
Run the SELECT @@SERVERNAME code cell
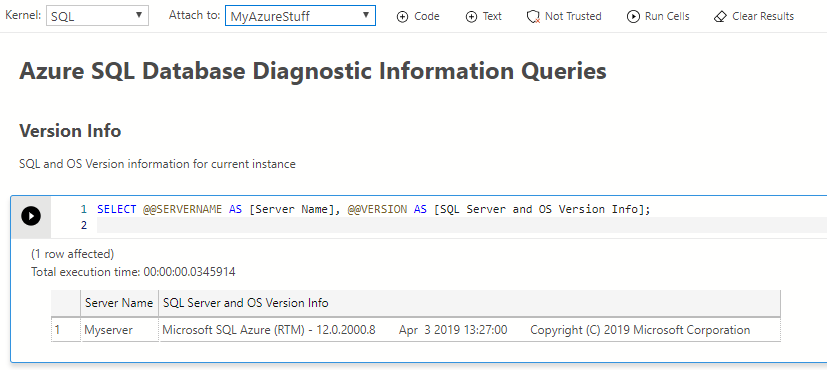point(31,216)
